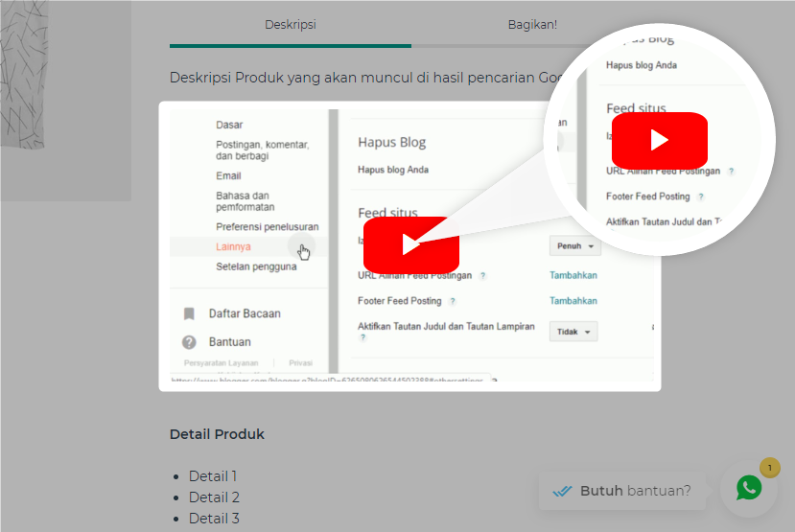
Task: Click the Daftar Bacaan bookmark icon
Action: (189, 313)
